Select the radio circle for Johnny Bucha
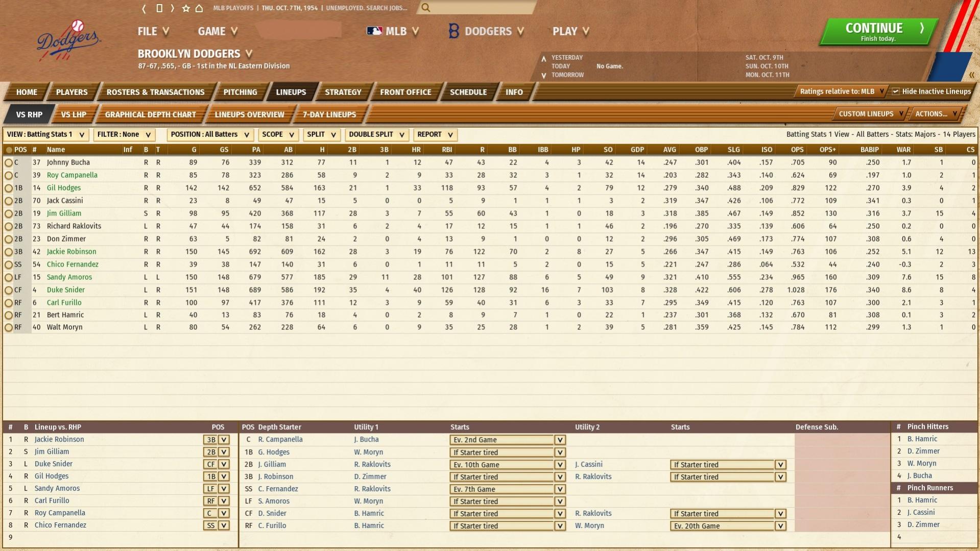The height and width of the screenshot is (551, 980). (9, 163)
